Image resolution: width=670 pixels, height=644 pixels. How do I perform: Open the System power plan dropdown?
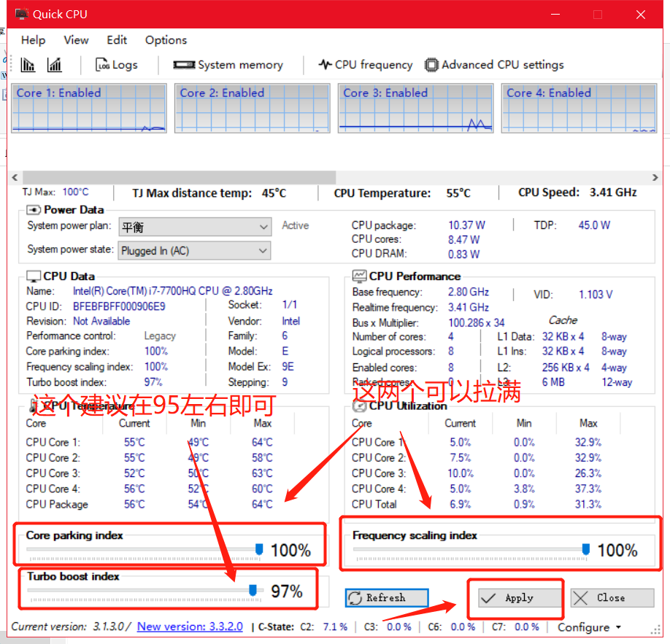coord(195,227)
